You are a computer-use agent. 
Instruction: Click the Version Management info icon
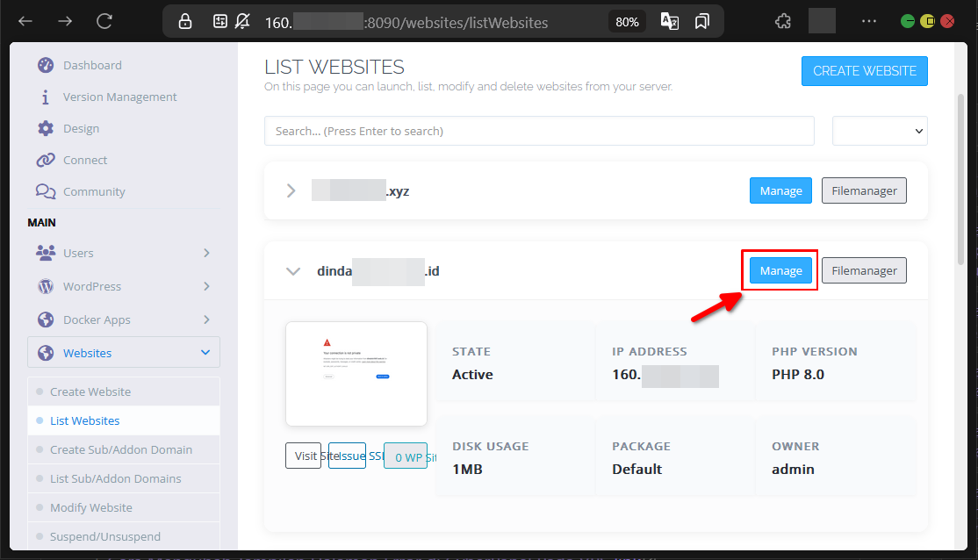coord(45,97)
